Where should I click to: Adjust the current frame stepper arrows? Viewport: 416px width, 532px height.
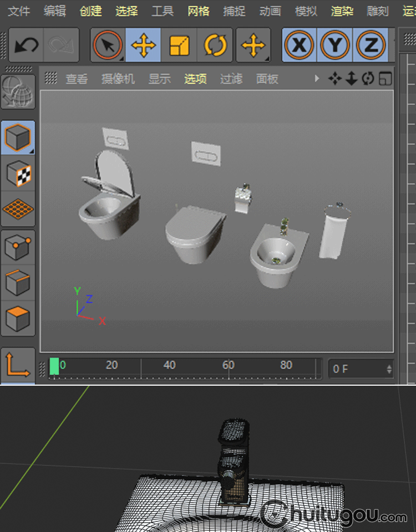coord(389,369)
